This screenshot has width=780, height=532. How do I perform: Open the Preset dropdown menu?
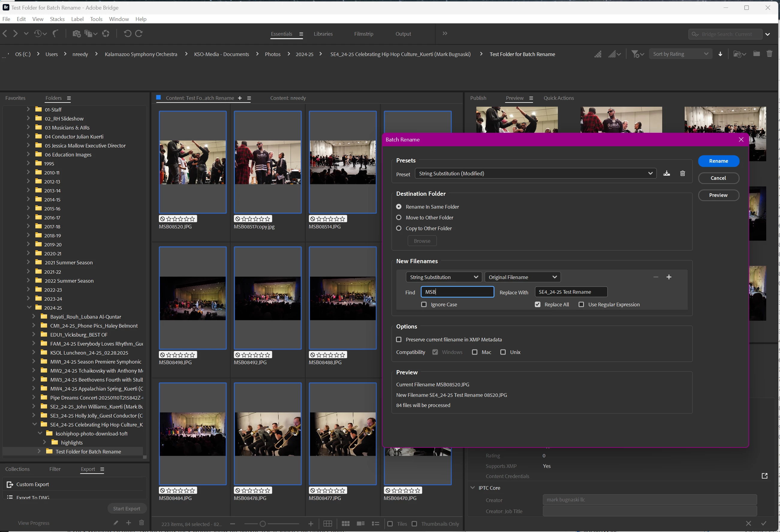tap(535, 173)
